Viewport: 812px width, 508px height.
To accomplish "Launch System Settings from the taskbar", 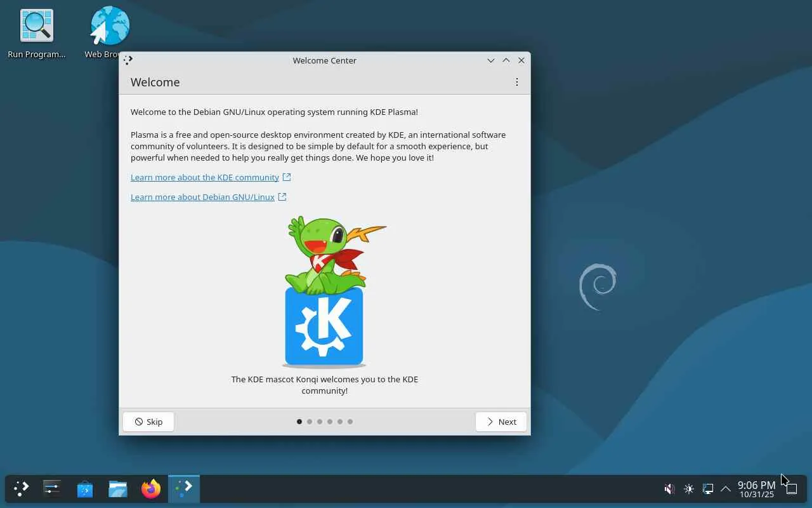I will tap(52, 488).
